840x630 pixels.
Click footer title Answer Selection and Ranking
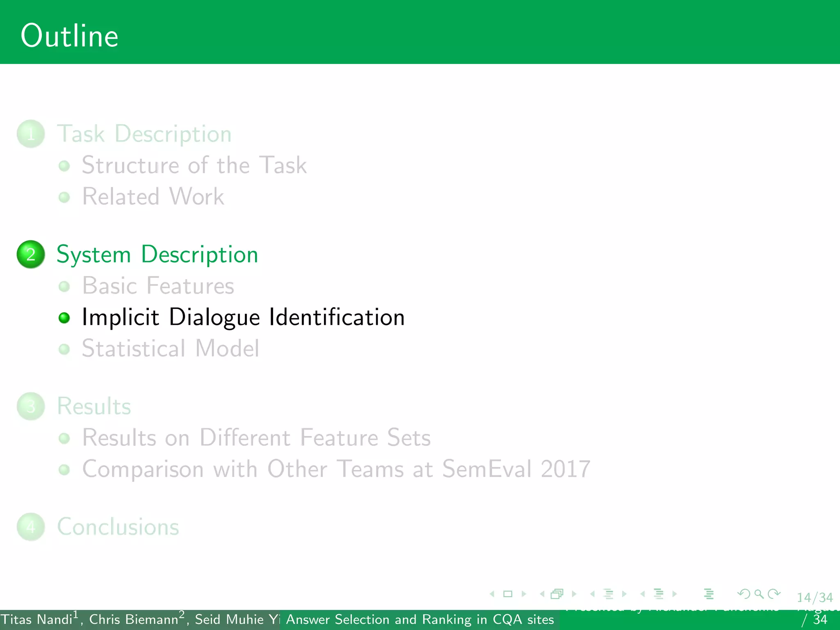click(420, 619)
